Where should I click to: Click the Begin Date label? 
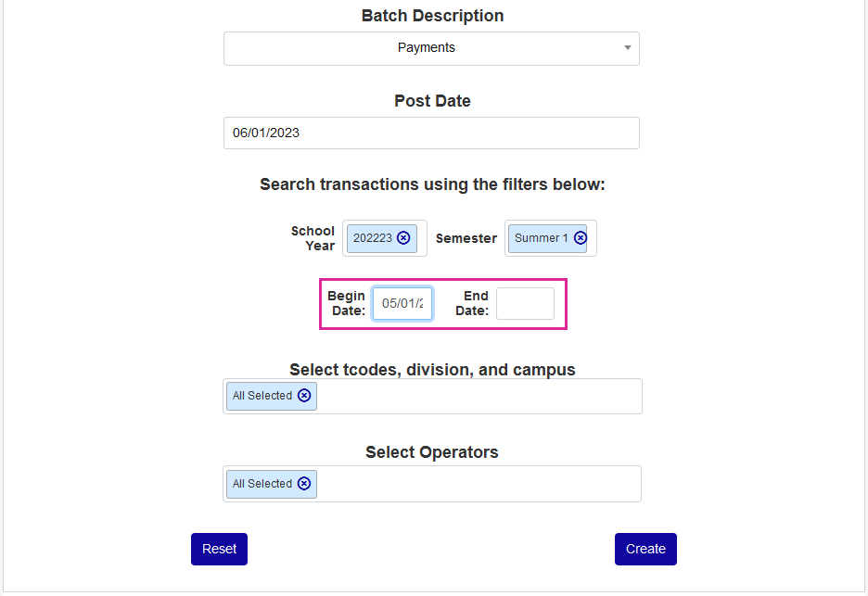(x=347, y=303)
